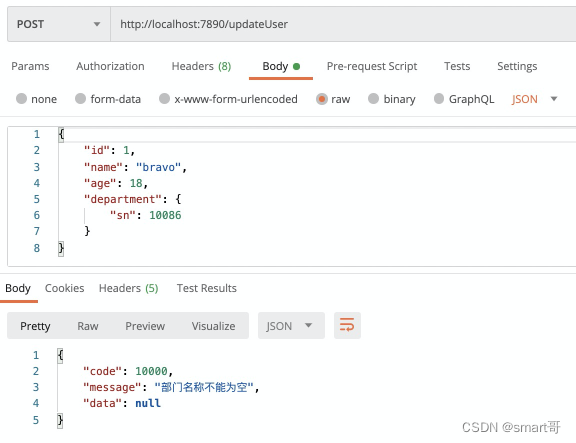Open the response JSON format dropdown
Viewport: 576px width, 443px height.
[x=291, y=325]
